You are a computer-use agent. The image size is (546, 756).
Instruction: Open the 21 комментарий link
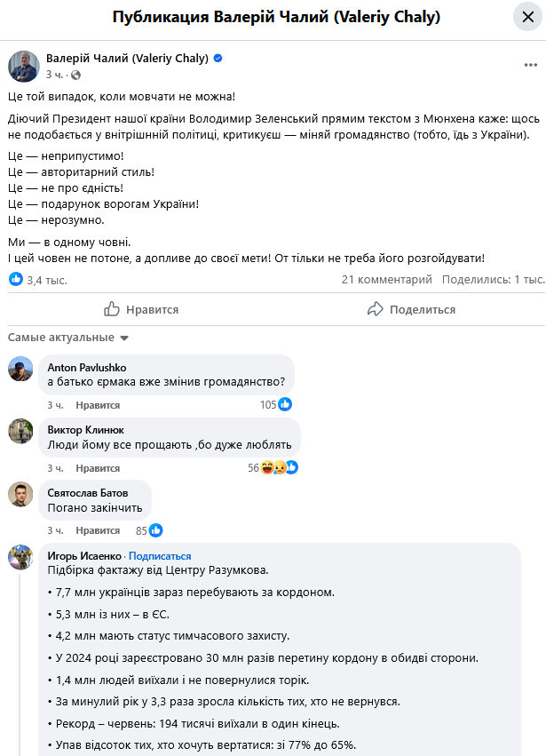(x=387, y=279)
